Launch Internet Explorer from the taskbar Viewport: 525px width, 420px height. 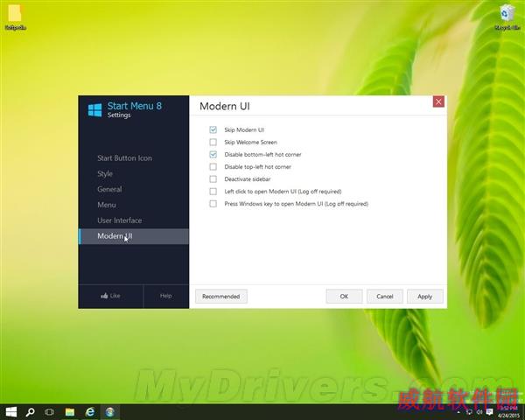(90, 412)
